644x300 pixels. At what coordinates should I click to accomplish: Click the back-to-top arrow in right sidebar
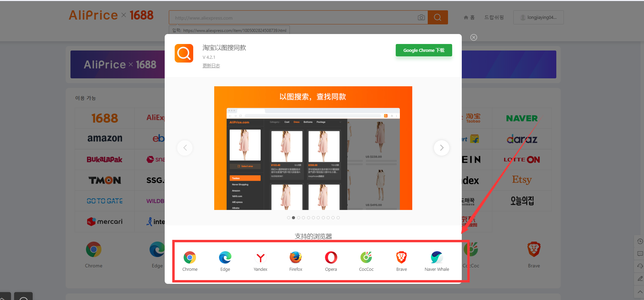[x=640, y=292]
